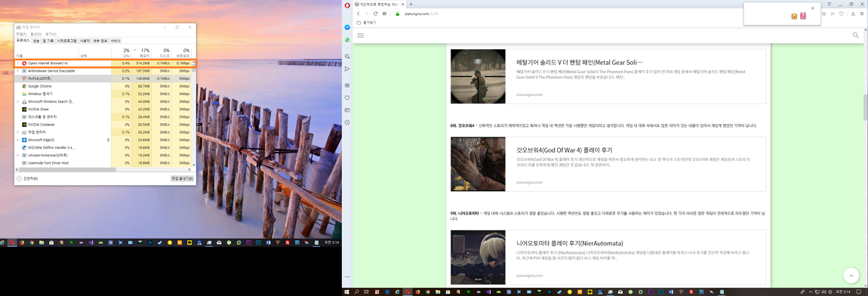868x296 pixels.
Task: Switch to the 프로세스 tab in Task Manager
Action: point(23,41)
